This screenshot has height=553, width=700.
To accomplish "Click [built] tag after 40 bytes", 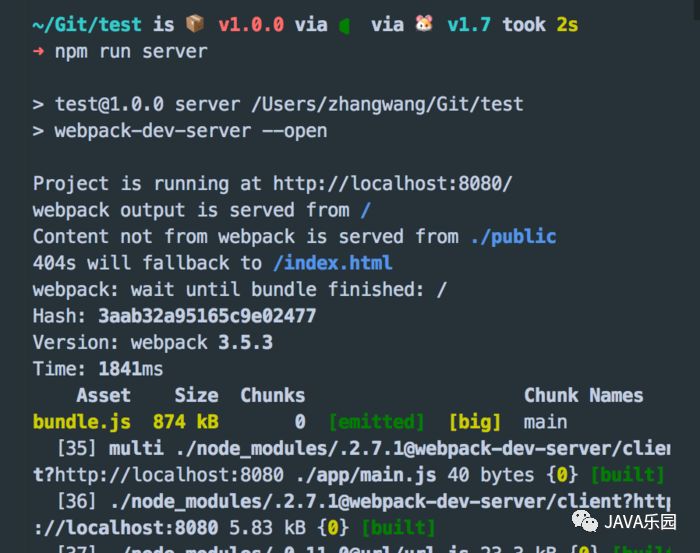I will [627, 475].
